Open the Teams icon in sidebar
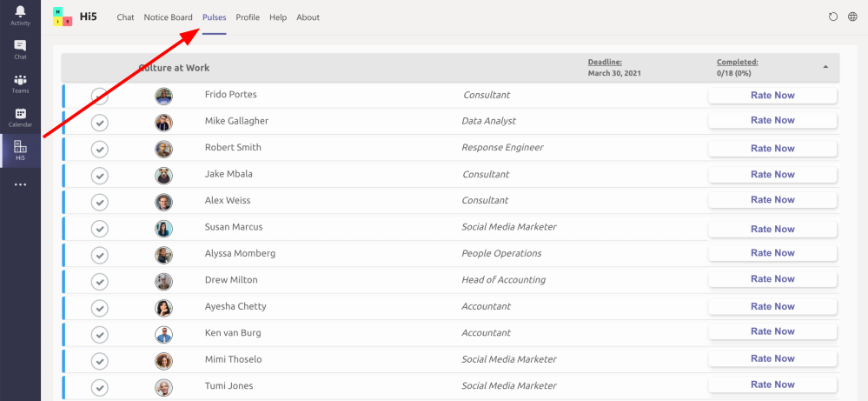 pos(20,84)
